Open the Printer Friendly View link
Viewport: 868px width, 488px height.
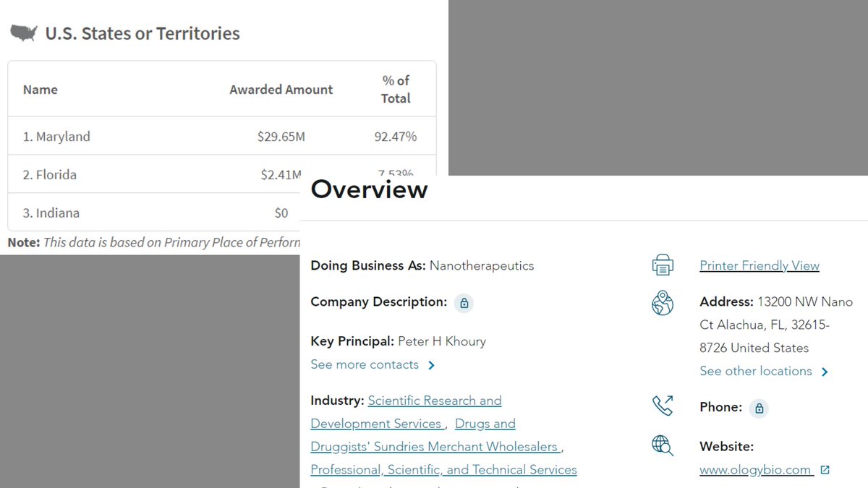coord(759,265)
